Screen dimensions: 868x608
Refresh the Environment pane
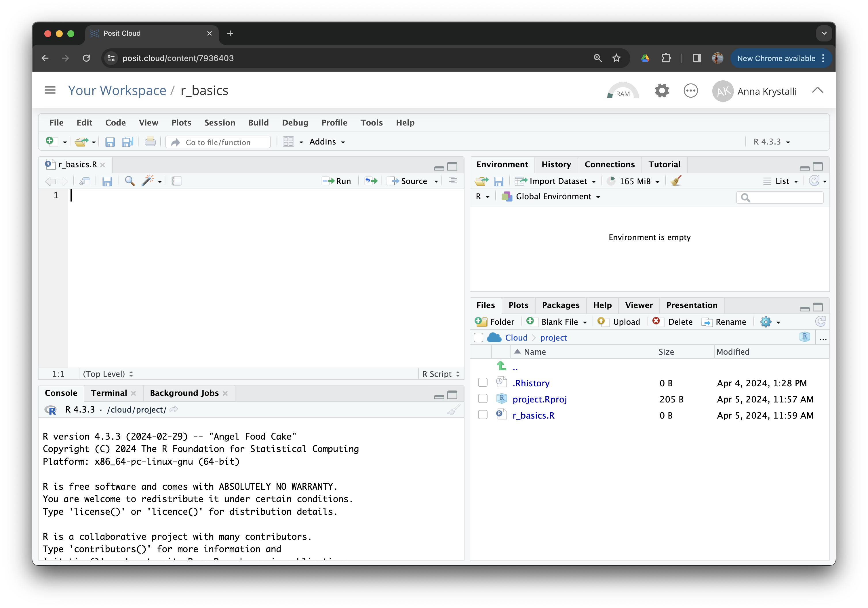click(x=814, y=181)
